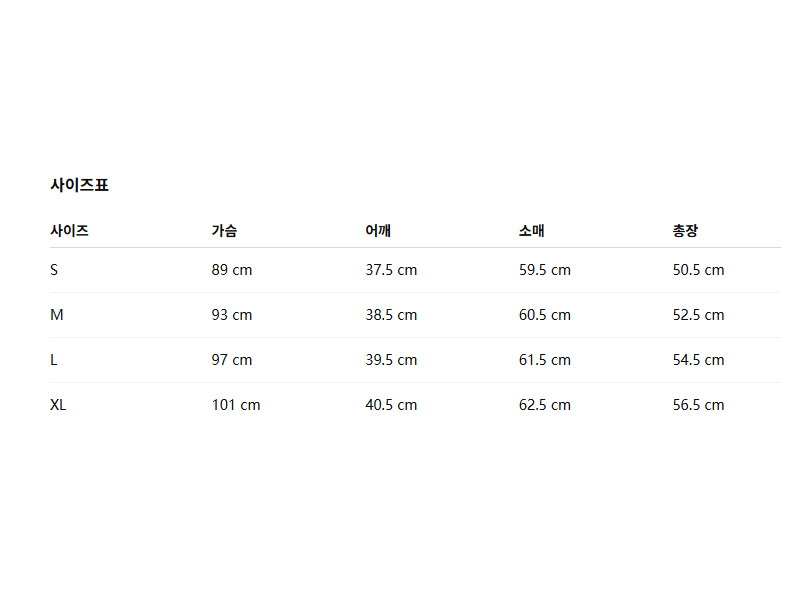Select the 54.5 cm length value
Viewport: 800px width, 600px height.
[x=698, y=360]
